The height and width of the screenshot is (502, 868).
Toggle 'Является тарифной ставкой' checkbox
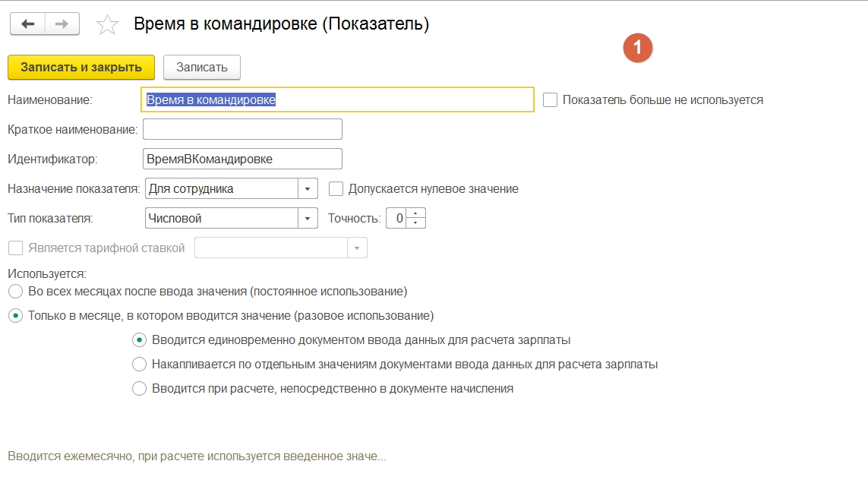[x=14, y=248]
